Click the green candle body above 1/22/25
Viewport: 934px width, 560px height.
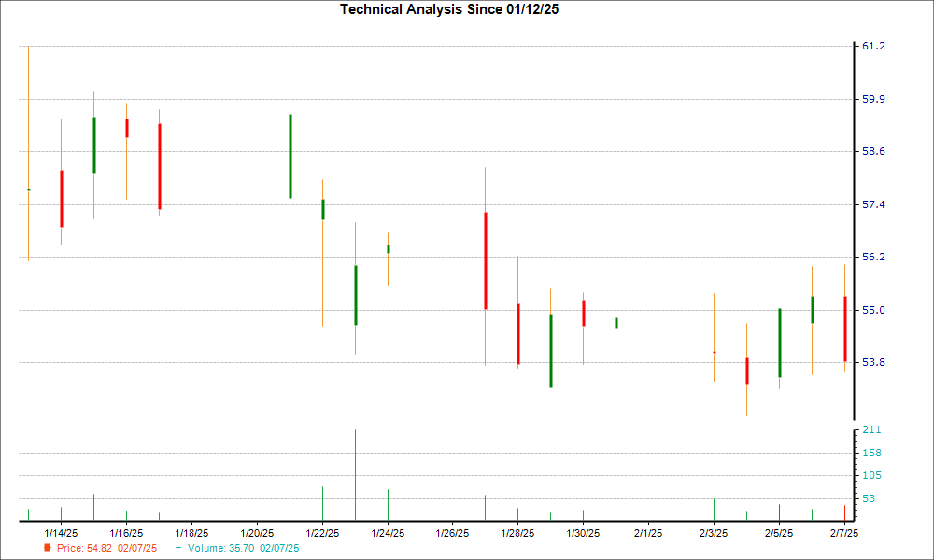(323, 209)
